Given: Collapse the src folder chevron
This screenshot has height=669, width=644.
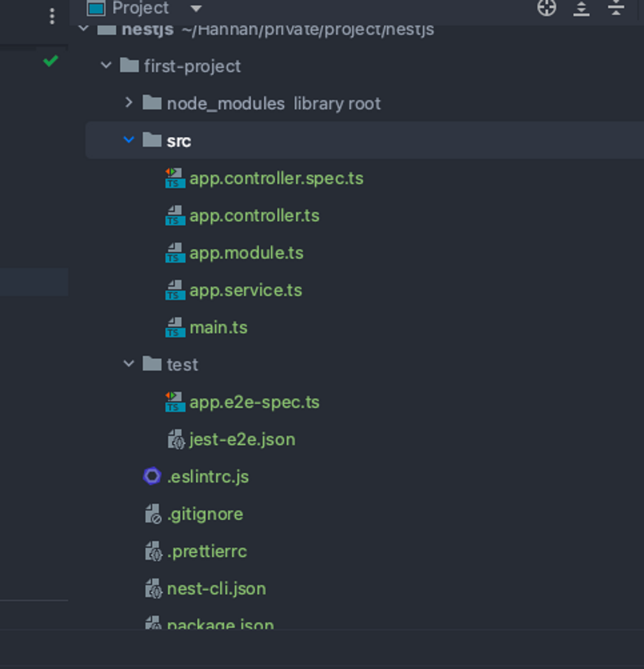Looking at the screenshot, I should point(129,139).
